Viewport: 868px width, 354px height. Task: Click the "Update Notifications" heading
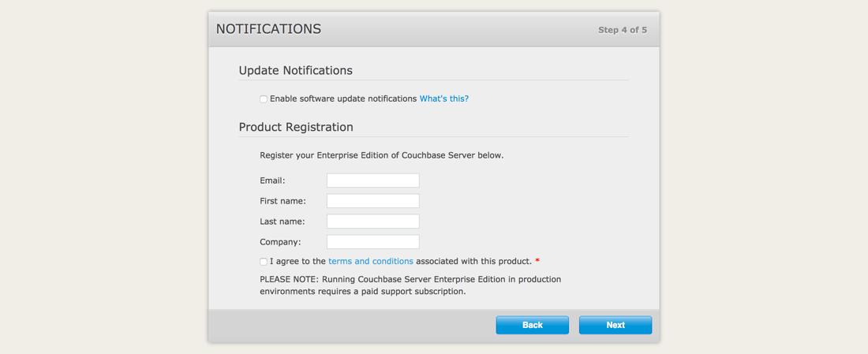296,71
